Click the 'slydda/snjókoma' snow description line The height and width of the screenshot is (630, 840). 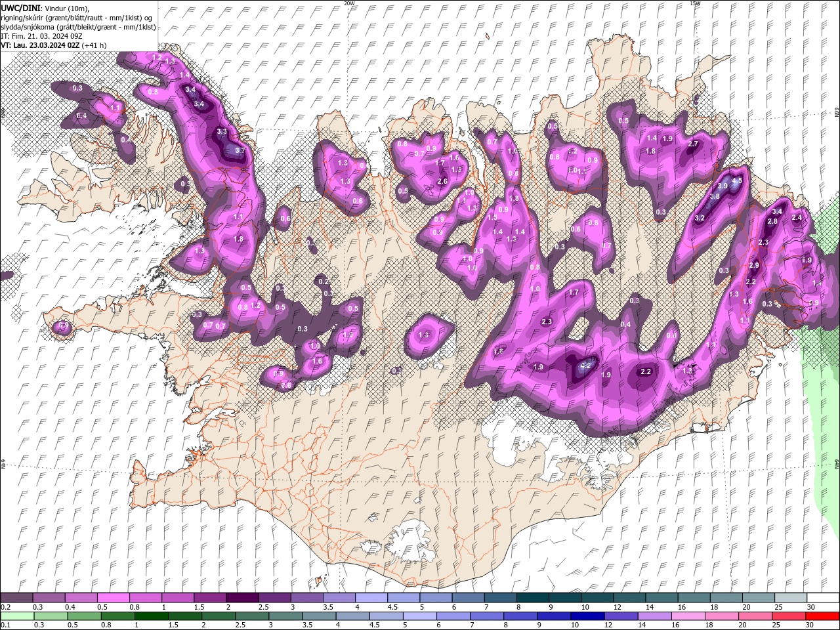point(79,27)
